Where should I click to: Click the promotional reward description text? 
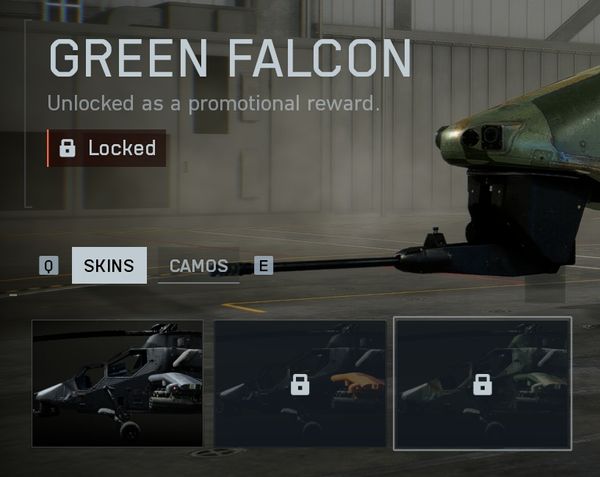(x=214, y=103)
